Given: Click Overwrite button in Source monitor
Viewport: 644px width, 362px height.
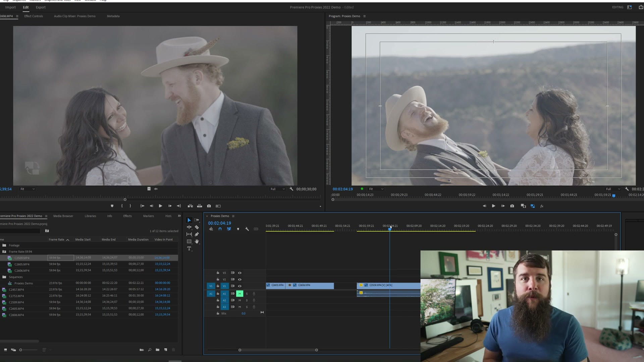Looking at the screenshot, I should [x=200, y=206].
